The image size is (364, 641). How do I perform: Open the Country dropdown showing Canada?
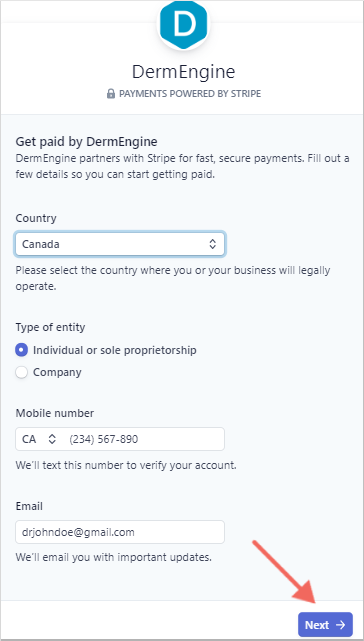coord(120,244)
